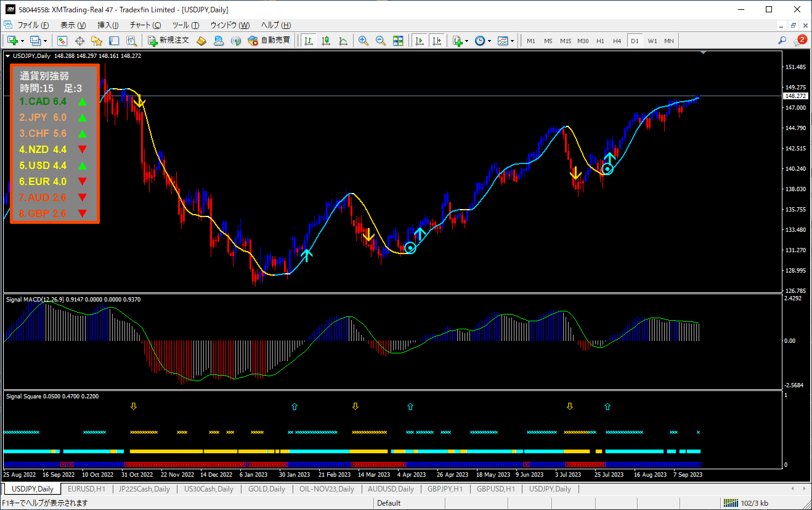
Task: Click the chart shift triangle marker
Action: point(704,54)
